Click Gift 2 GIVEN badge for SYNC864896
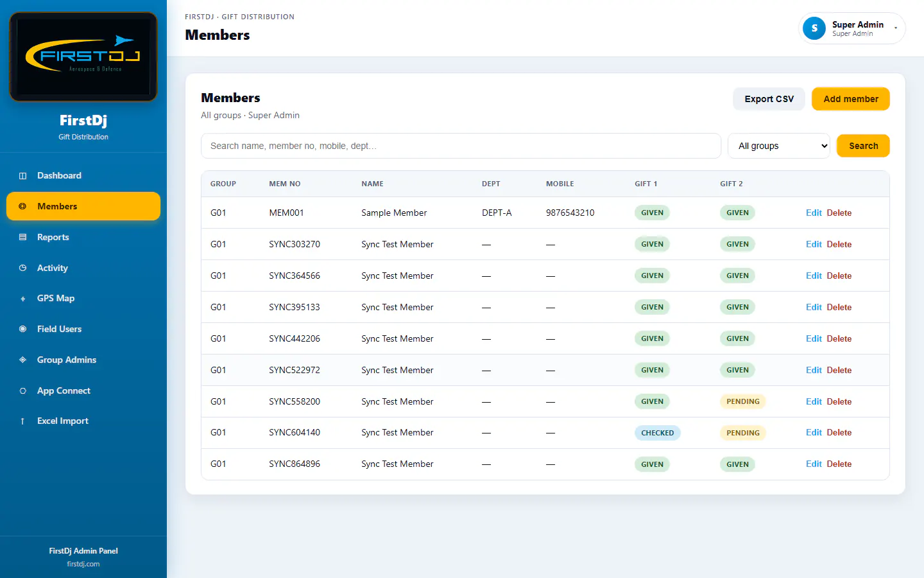Screen dimensions: 924x578 click(x=737, y=464)
